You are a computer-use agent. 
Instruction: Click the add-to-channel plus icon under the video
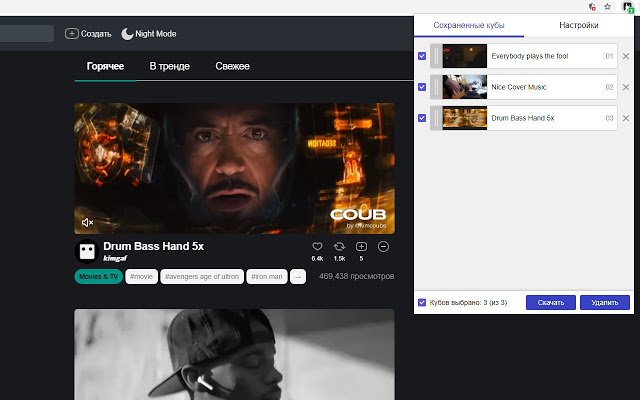click(361, 246)
